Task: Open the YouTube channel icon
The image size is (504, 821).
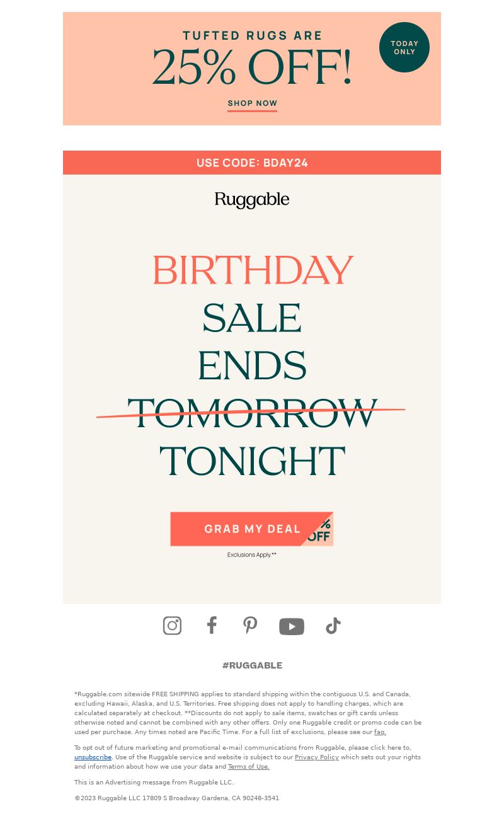Action: point(292,626)
